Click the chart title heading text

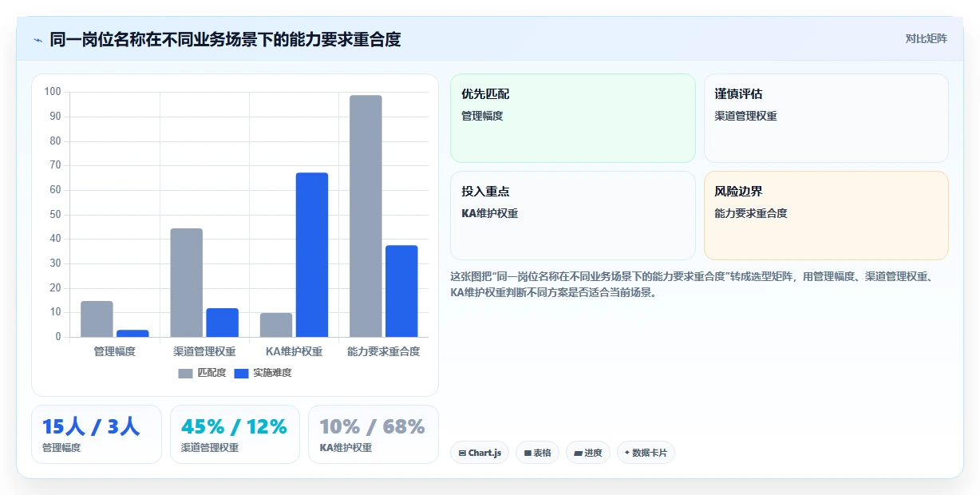point(225,39)
